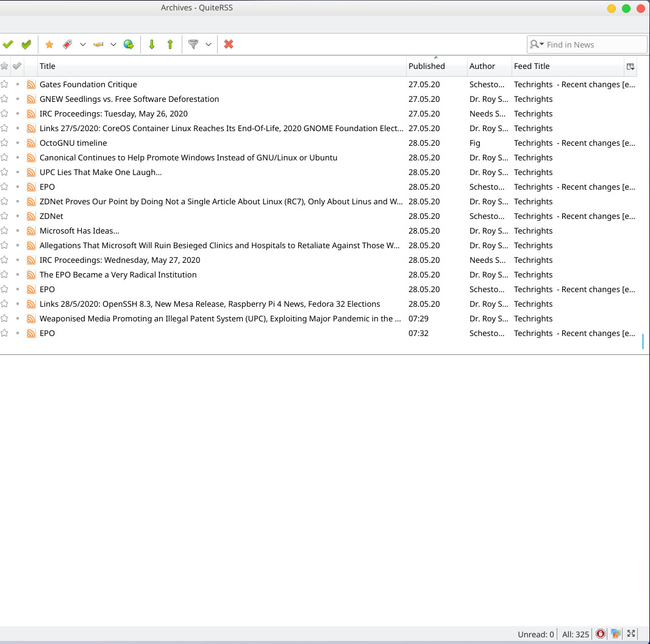This screenshot has height=644, width=650.
Task: Toggle read state of IRC Proceedings: Wednesday, May 27
Action: 18,260
